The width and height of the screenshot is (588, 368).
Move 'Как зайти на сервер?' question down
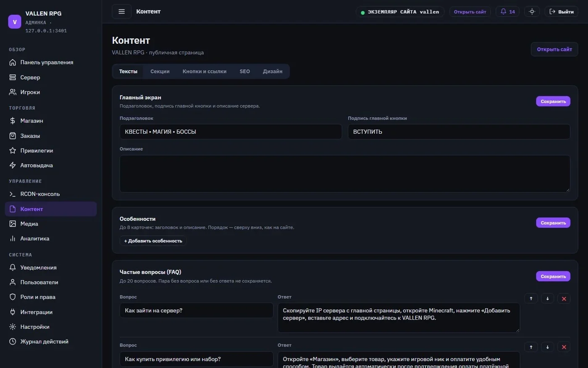[x=547, y=299]
